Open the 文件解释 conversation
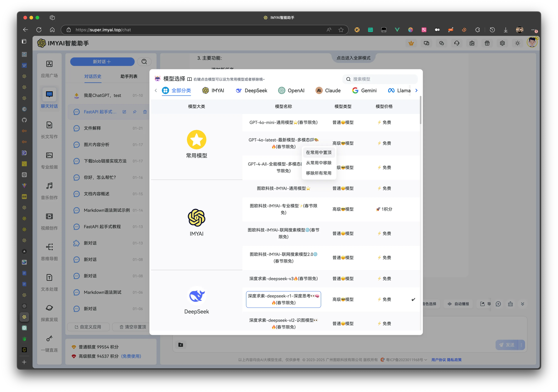 pos(108,128)
